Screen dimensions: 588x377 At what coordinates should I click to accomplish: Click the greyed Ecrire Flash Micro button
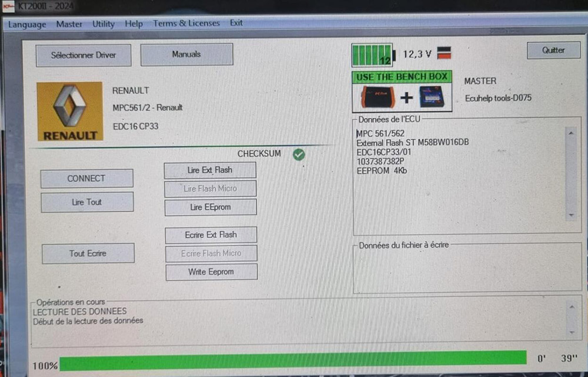point(211,254)
